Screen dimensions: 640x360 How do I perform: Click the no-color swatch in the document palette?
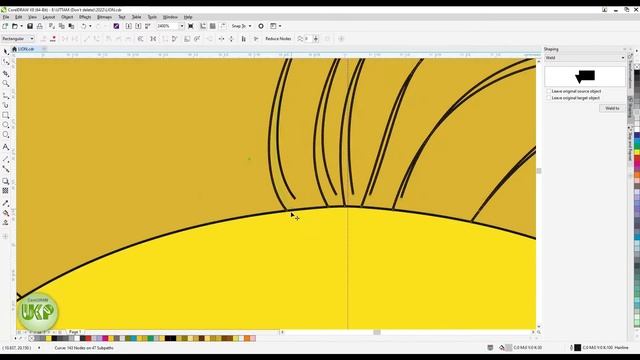[x=31, y=338]
